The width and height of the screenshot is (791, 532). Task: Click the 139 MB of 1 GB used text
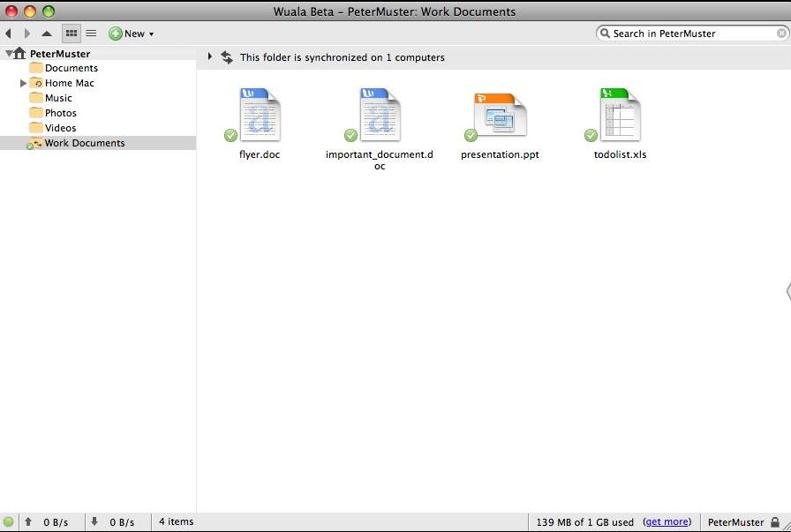click(584, 522)
